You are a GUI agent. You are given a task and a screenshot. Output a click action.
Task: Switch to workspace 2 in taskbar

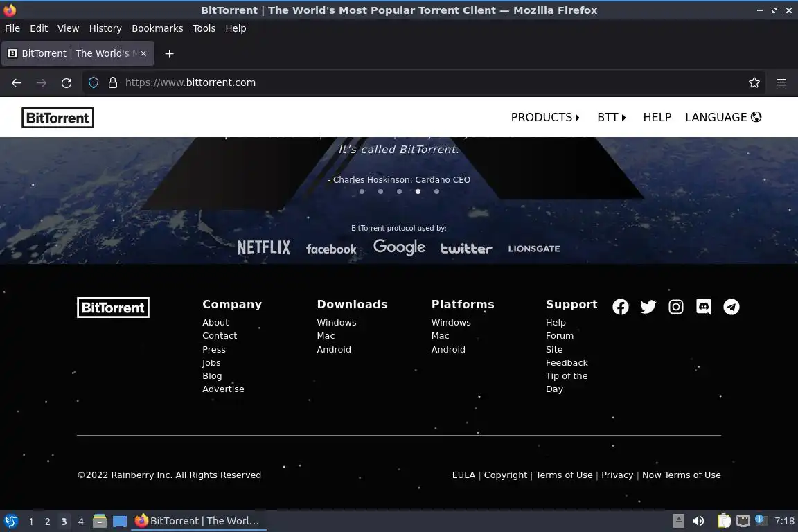point(47,522)
